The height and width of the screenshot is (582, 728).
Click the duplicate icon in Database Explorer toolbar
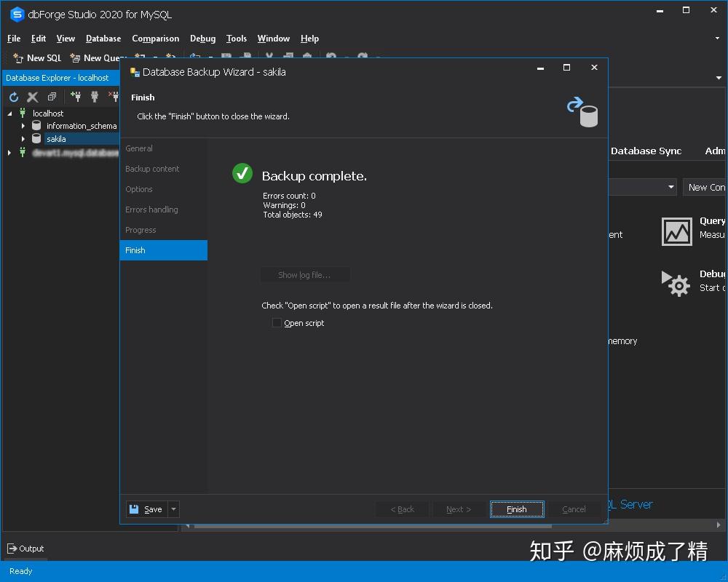[51, 96]
